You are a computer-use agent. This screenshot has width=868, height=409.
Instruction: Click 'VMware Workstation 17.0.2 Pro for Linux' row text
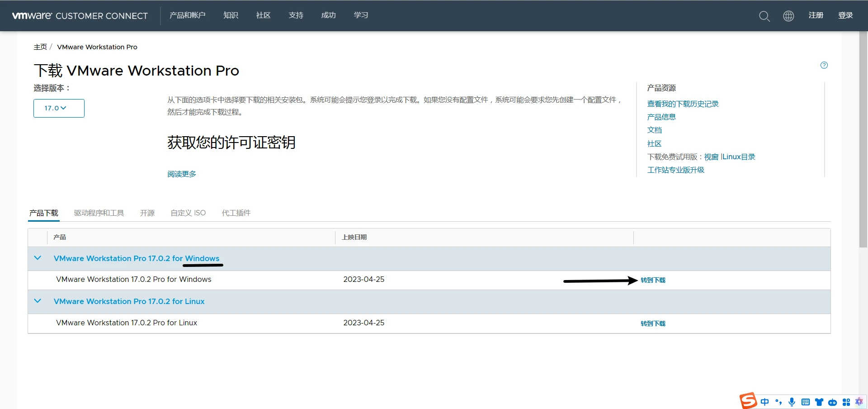(127, 323)
